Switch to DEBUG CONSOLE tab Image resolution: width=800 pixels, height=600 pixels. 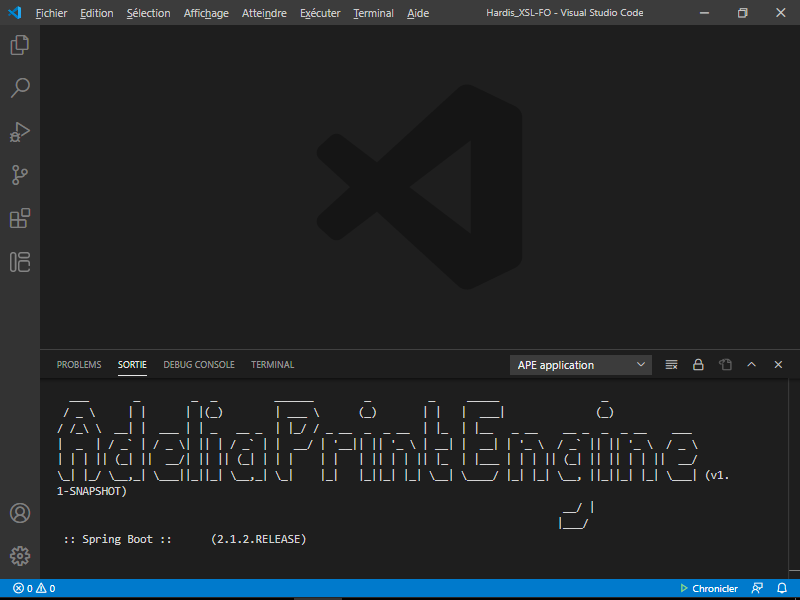[x=199, y=365]
